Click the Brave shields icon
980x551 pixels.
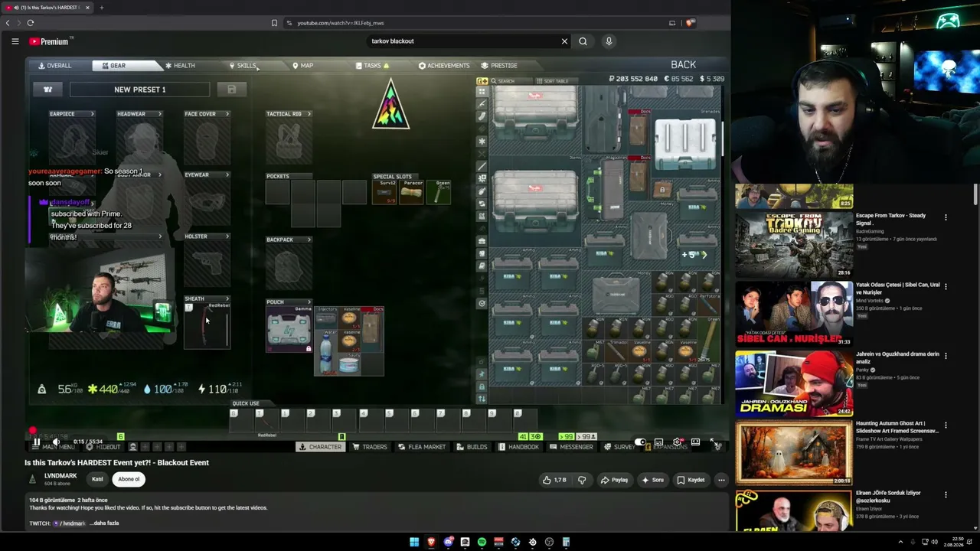(689, 23)
